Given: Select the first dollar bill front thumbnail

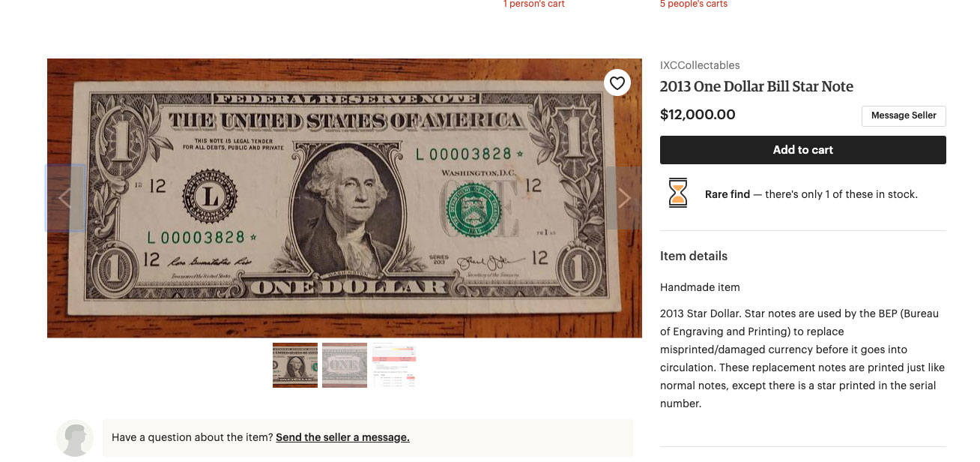Looking at the screenshot, I should (x=295, y=365).
